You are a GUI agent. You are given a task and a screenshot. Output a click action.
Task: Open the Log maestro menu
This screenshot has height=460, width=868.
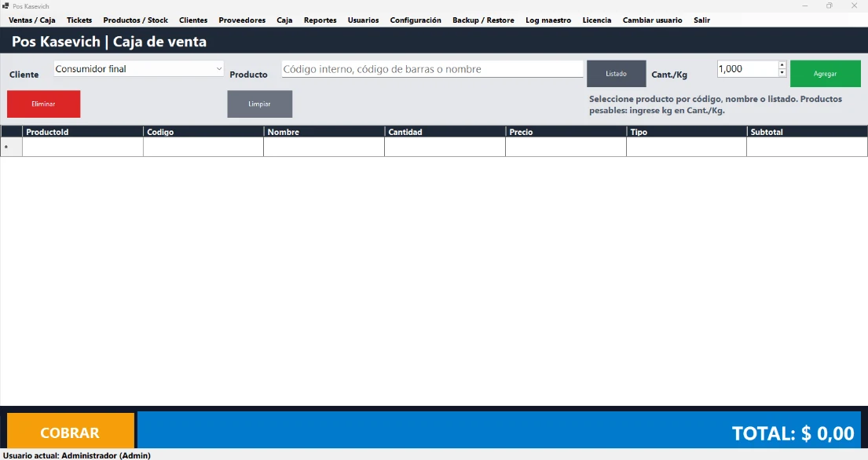point(548,20)
